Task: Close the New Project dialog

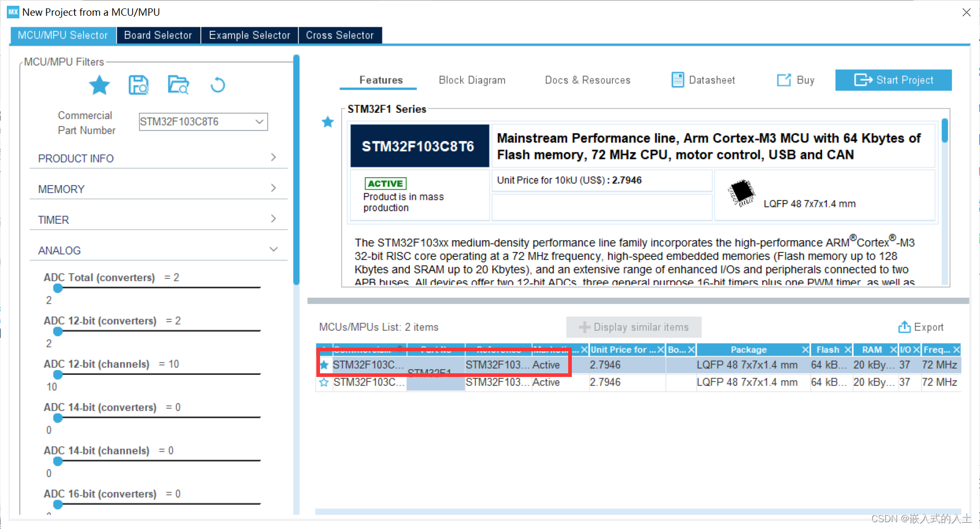Action: 966,12
